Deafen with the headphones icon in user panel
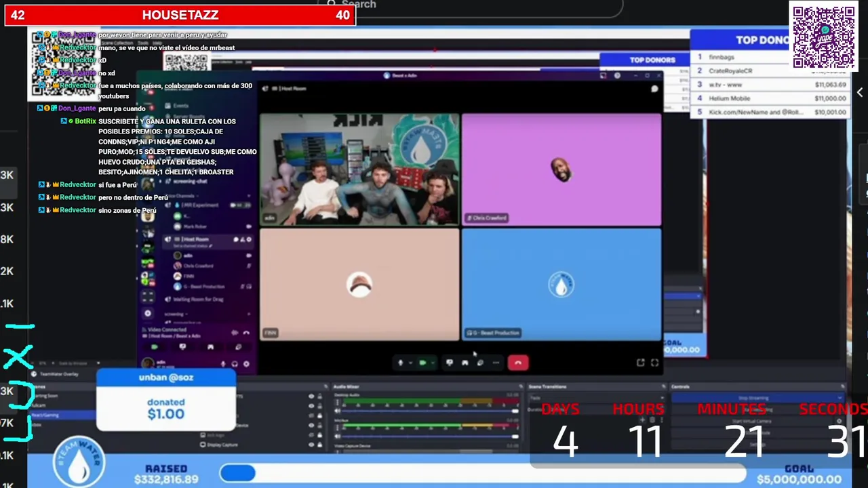This screenshot has height=488, width=868. [235, 364]
